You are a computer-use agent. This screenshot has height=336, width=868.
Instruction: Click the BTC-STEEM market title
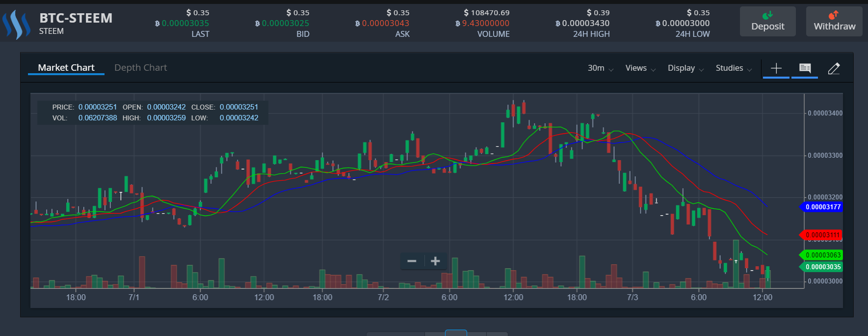tap(76, 18)
